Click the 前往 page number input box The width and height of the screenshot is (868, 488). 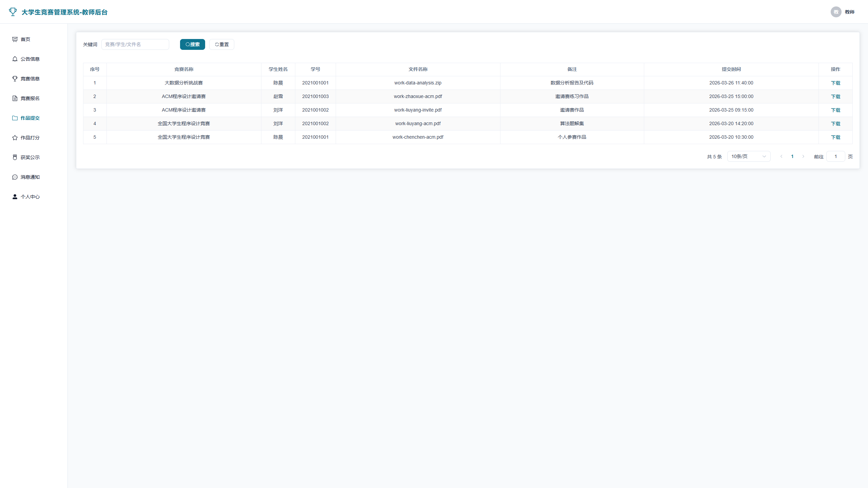pos(835,156)
